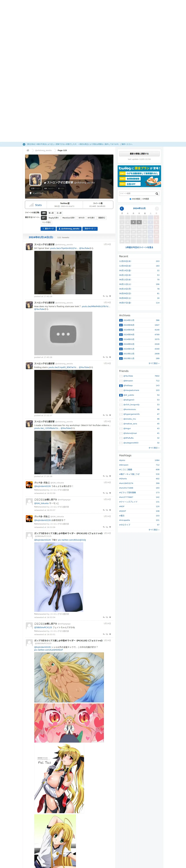
Task: Click the info icon in notice bar
Action: coord(24,144)
